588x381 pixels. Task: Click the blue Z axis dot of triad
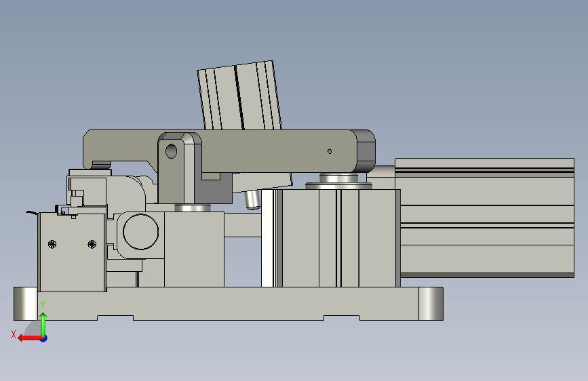click(x=44, y=338)
